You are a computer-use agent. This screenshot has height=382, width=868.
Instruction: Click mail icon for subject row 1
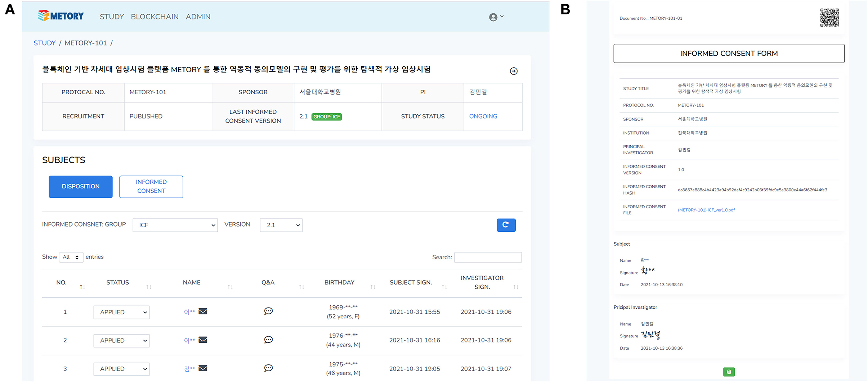click(x=203, y=311)
